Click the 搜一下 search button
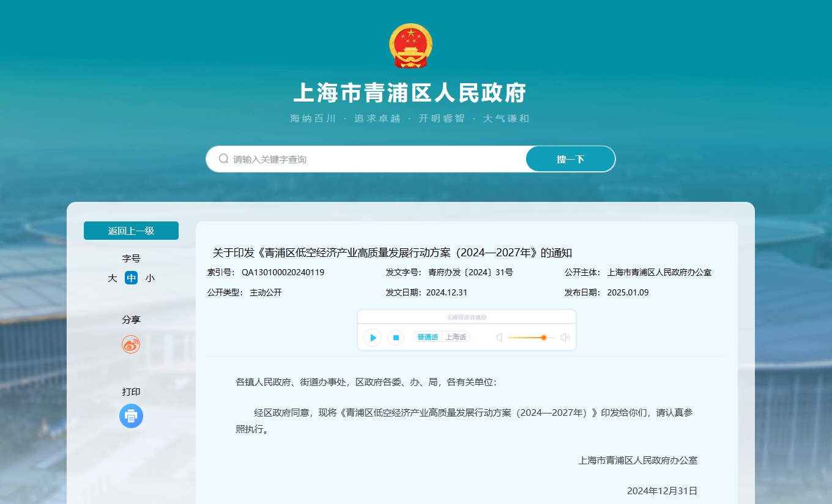The width and height of the screenshot is (832, 504). [570, 159]
